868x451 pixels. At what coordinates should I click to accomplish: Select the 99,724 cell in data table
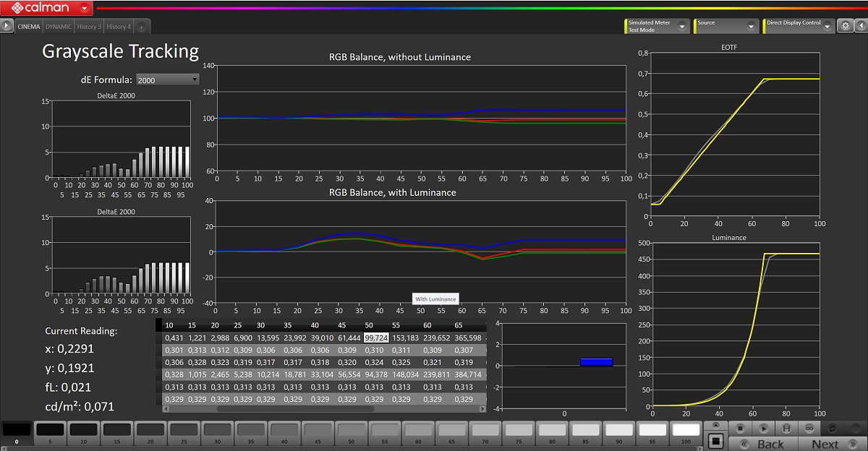coord(376,338)
